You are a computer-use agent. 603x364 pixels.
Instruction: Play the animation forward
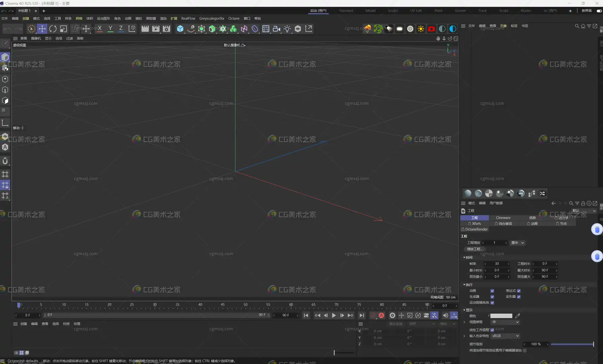click(x=334, y=315)
